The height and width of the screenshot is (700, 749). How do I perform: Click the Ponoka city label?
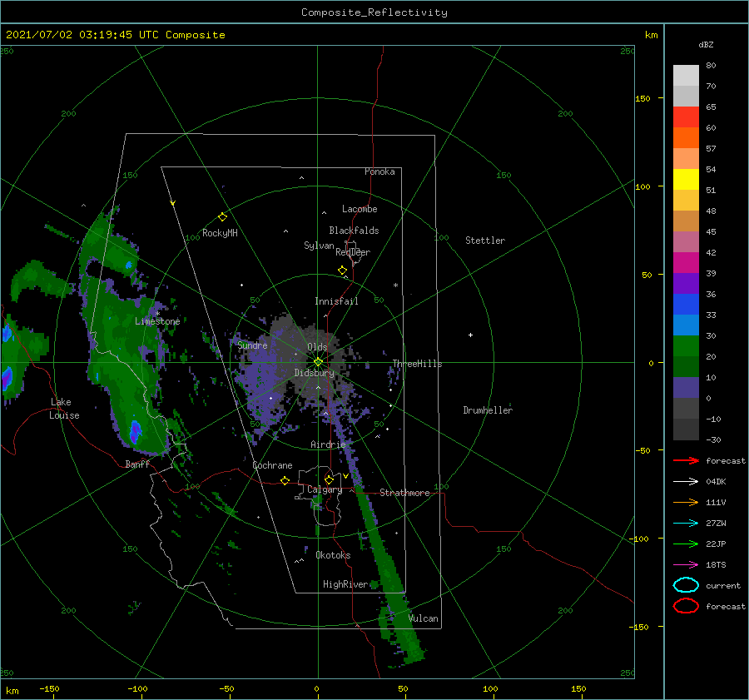379,171
